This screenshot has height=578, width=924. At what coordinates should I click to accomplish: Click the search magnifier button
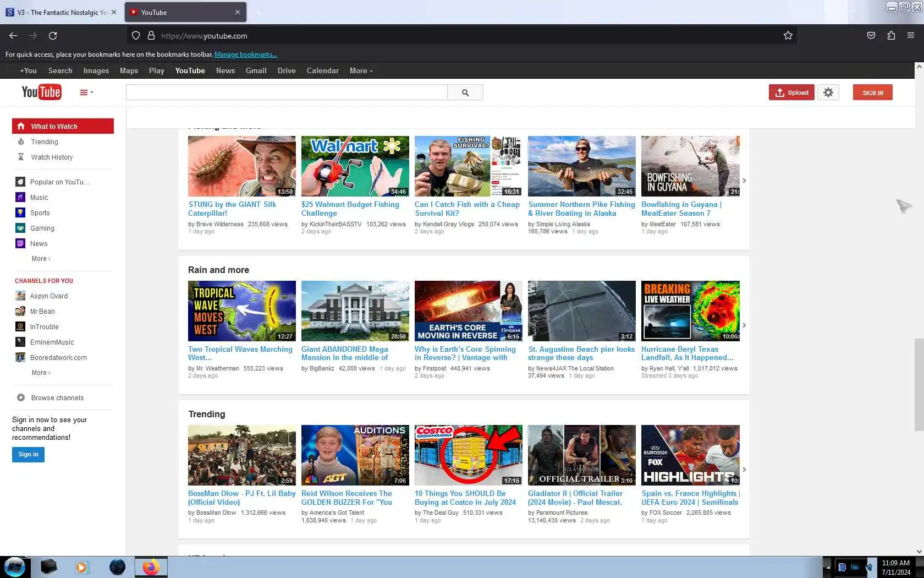[x=465, y=92]
